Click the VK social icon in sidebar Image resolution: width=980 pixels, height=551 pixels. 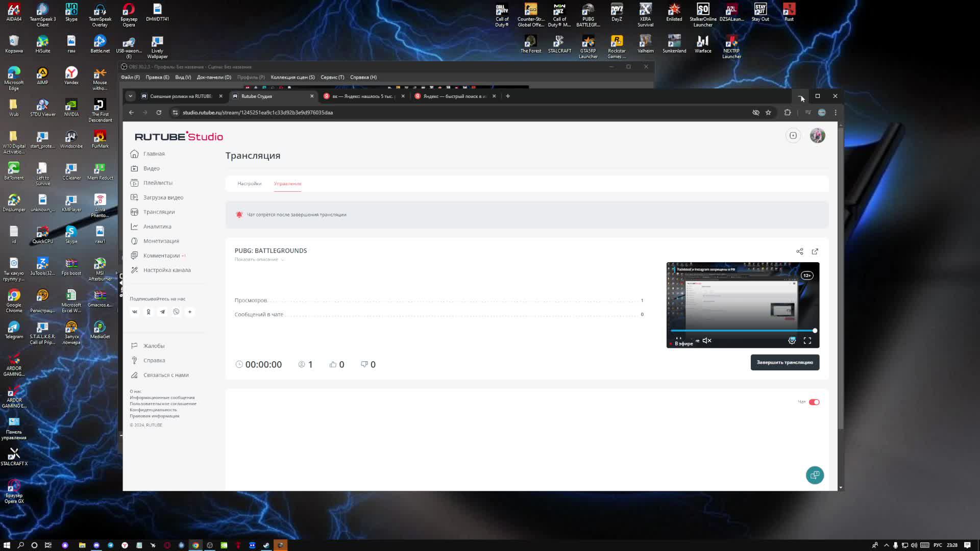[135, 312]
